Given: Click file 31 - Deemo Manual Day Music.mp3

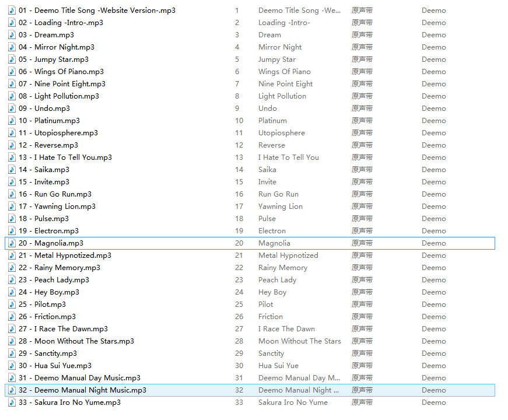Looking at the screenshot, I should [x=79, y=378].
